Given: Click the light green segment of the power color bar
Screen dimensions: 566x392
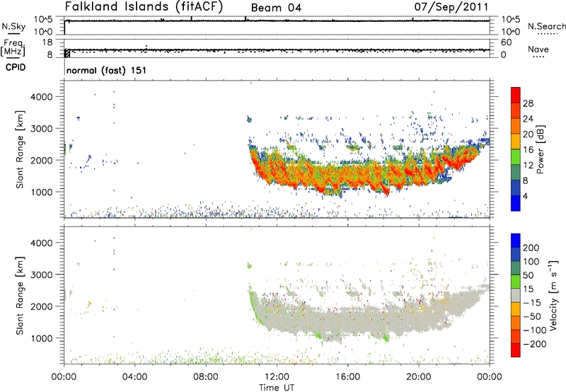Looking at the screenshot, I should tap(516, 157).
